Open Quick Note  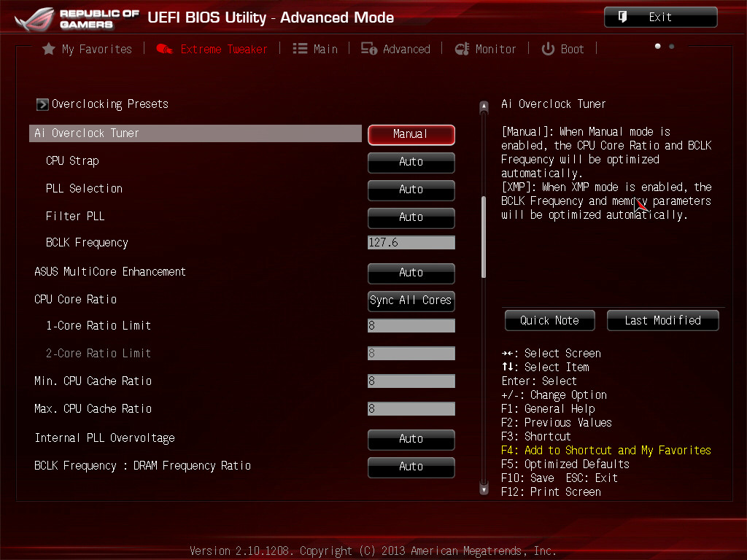click(x=549, y=320)
